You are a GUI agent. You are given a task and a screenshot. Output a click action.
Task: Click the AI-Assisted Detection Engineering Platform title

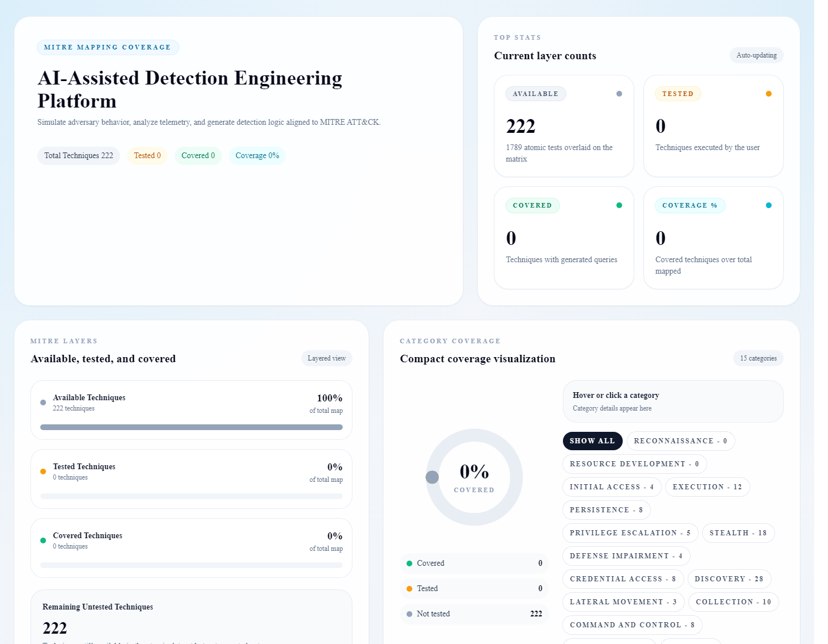point(190,89)
